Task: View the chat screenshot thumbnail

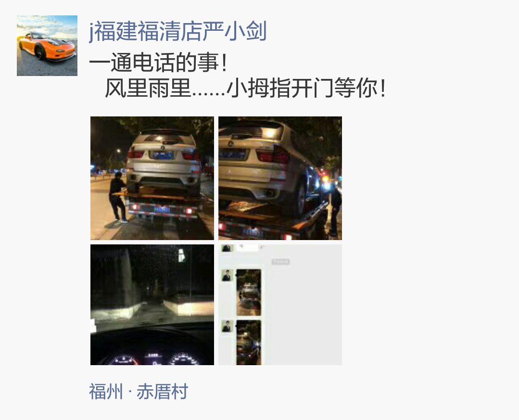Action: click(x=280, y=305)
